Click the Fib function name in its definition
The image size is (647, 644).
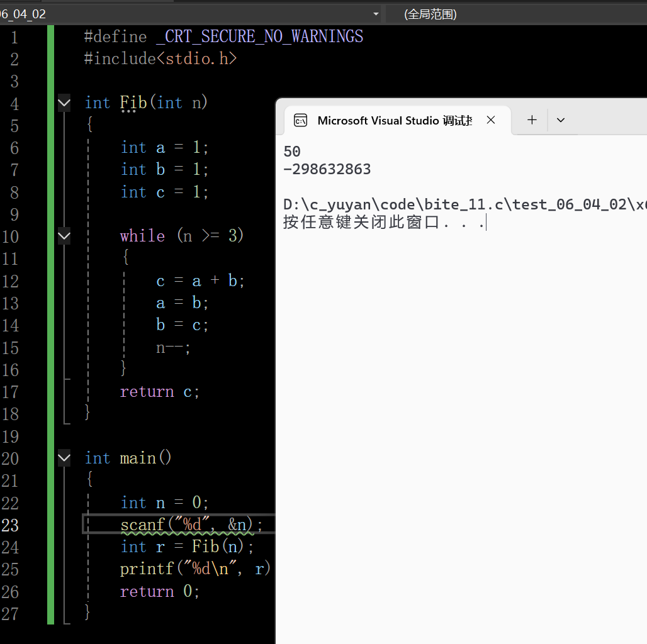pos(133,103)
